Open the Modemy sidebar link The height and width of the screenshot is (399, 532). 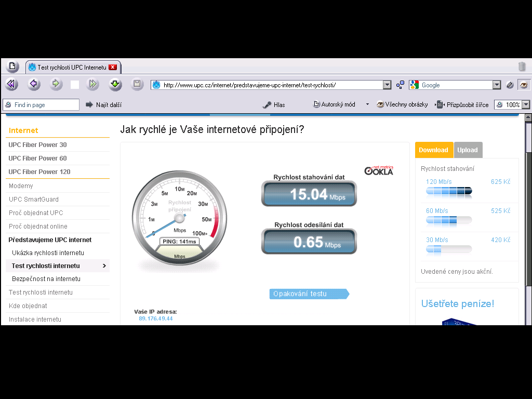click(x=21, y=186)
